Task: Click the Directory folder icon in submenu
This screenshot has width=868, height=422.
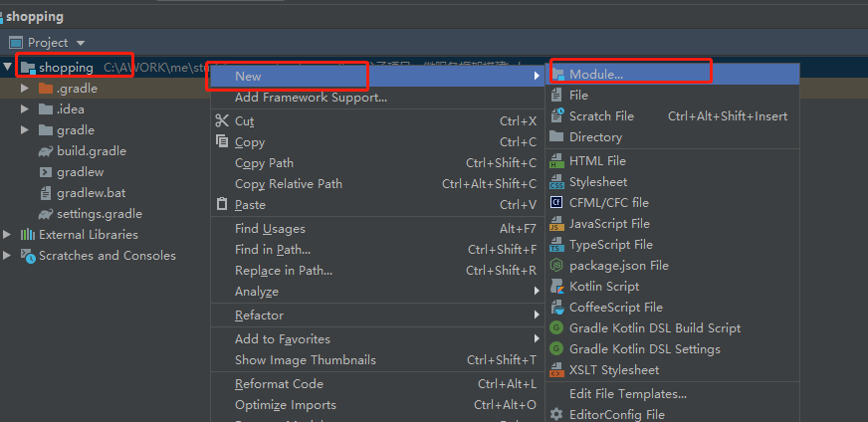Action: click(x=557, y=136)
